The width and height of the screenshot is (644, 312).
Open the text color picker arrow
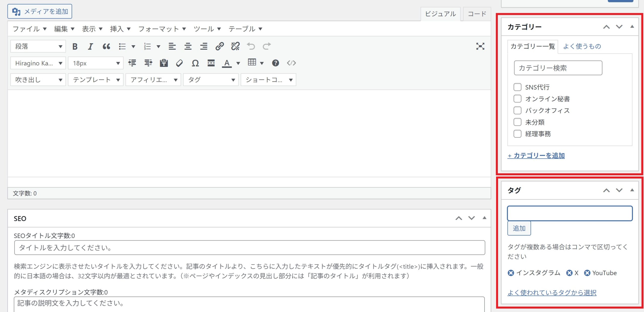click(x=238, y=63)
